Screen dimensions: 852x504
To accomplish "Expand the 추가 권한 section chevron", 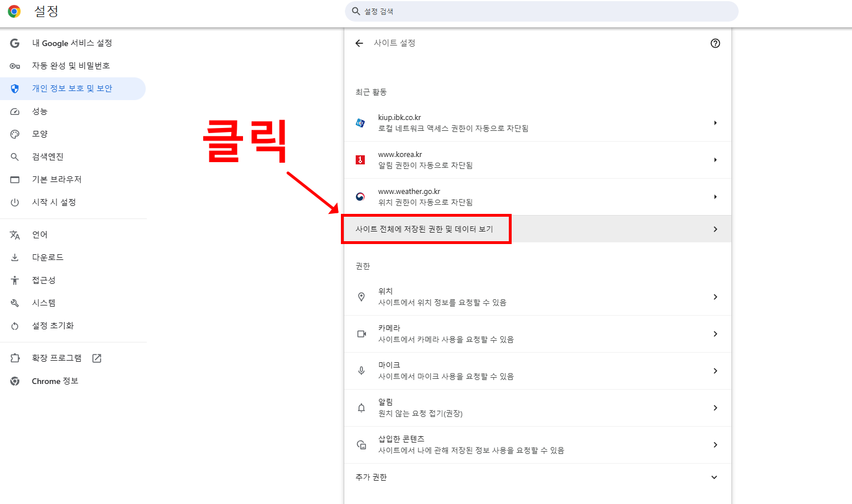I will pyautogui.click(x=714, y=477).
